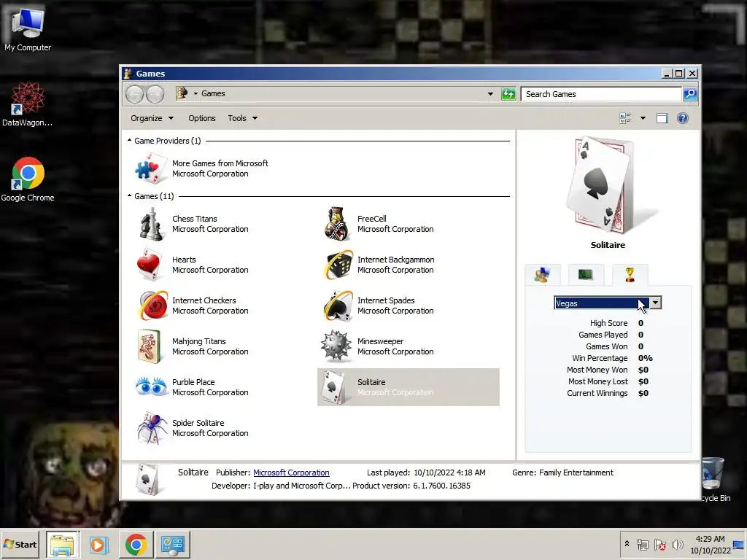Open media player taskbar icon
The height and width of the screenshot is (560, 747).
(99, 544)
